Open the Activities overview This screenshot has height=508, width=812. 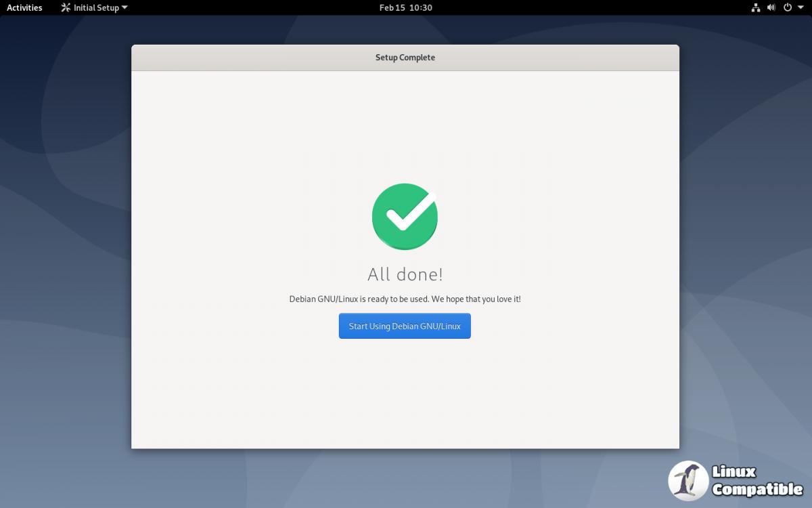click(x=24, y=7)
